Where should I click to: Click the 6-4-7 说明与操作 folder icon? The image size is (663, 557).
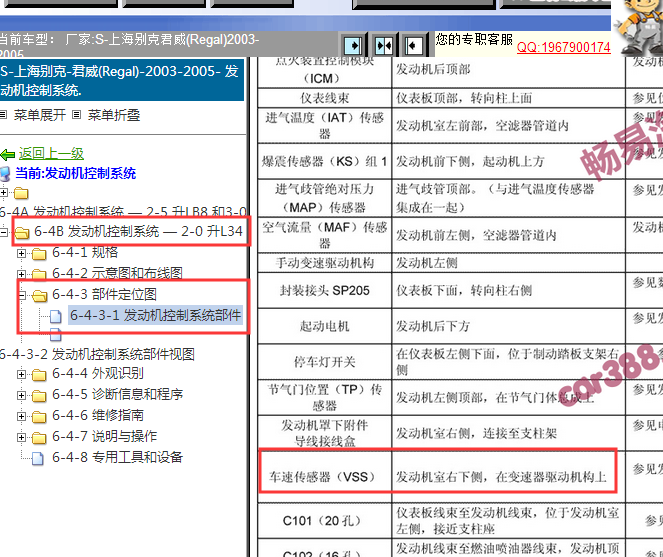[39, 437]
